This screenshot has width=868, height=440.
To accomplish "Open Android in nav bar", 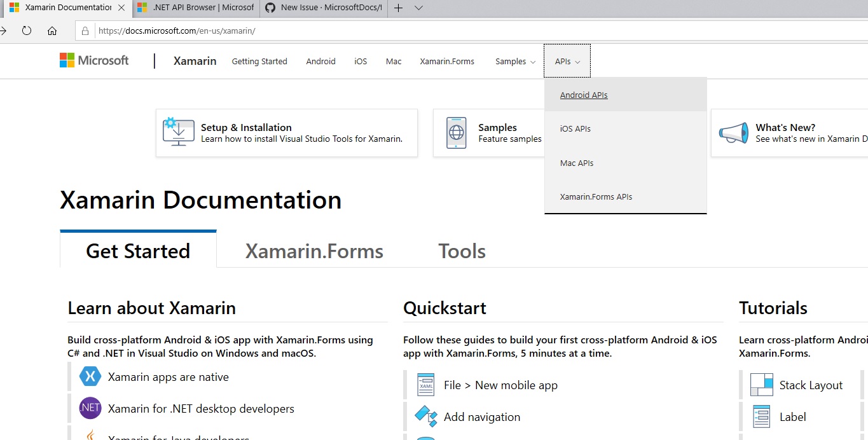I will pyautogui.click(x=320, y=62).
